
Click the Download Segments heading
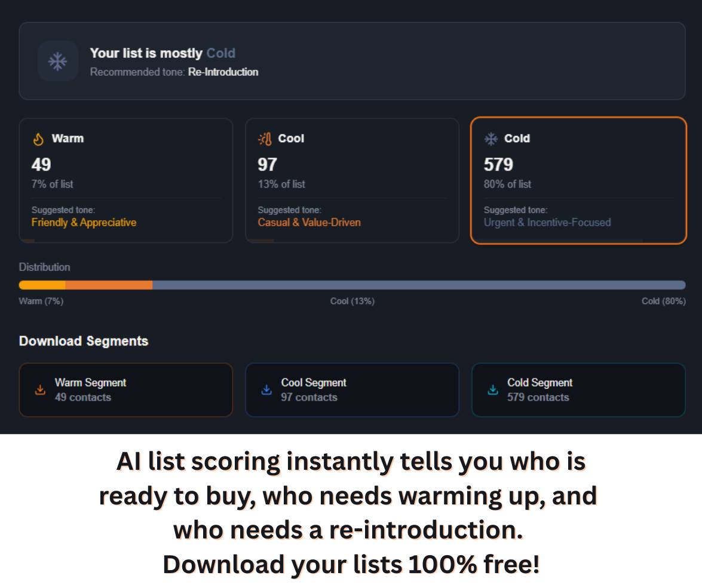point(84,341)
